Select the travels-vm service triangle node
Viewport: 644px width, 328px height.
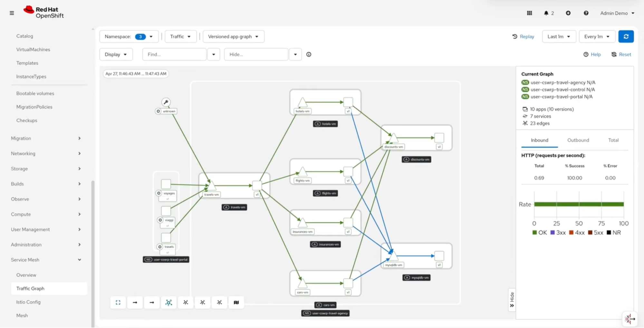click(x=211, y=186)
